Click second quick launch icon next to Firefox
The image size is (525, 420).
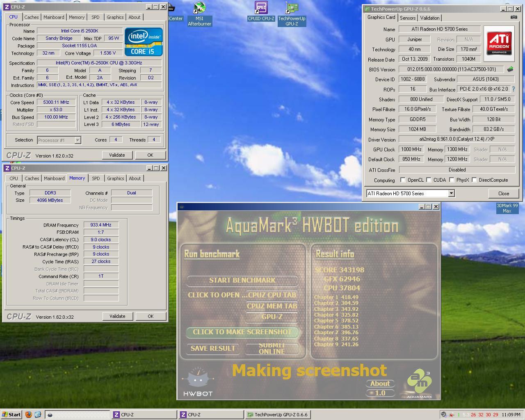[x=38, y=415]
